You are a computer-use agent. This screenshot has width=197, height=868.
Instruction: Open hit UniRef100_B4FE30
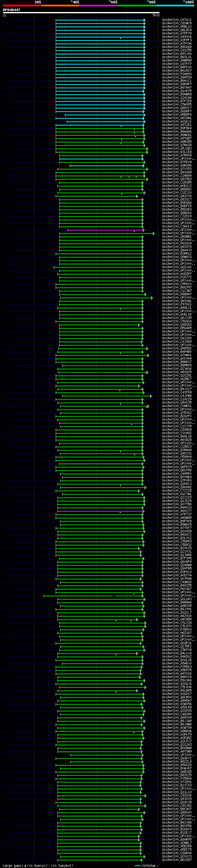177,67
